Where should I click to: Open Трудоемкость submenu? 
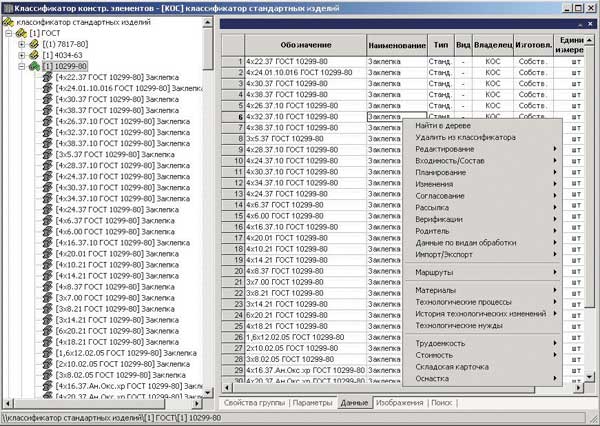[483, 343]
